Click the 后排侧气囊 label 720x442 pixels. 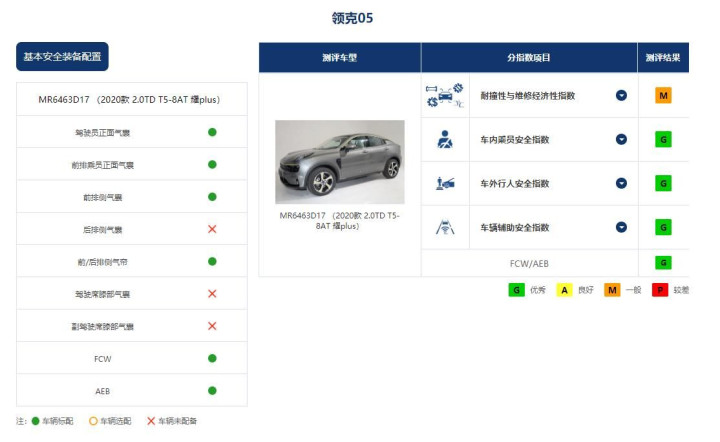[102, 230]
